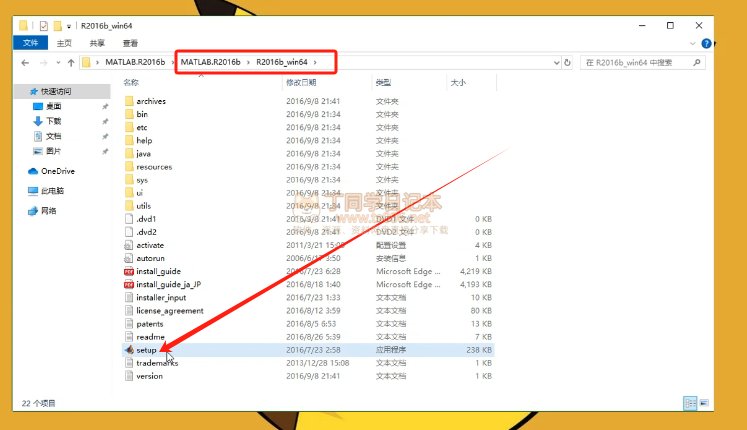Click the refresh button beside address bar
This screenshot has height=430, width=747.
click(567, 62)
